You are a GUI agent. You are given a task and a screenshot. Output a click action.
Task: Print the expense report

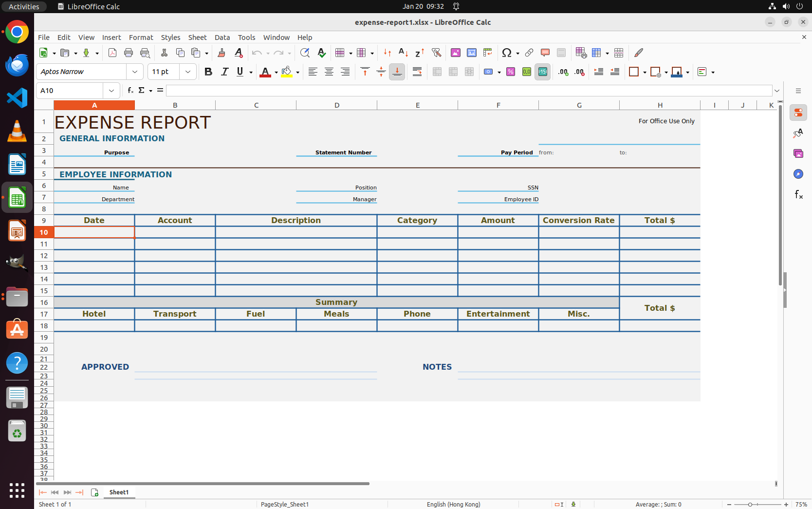click(129, 53)
